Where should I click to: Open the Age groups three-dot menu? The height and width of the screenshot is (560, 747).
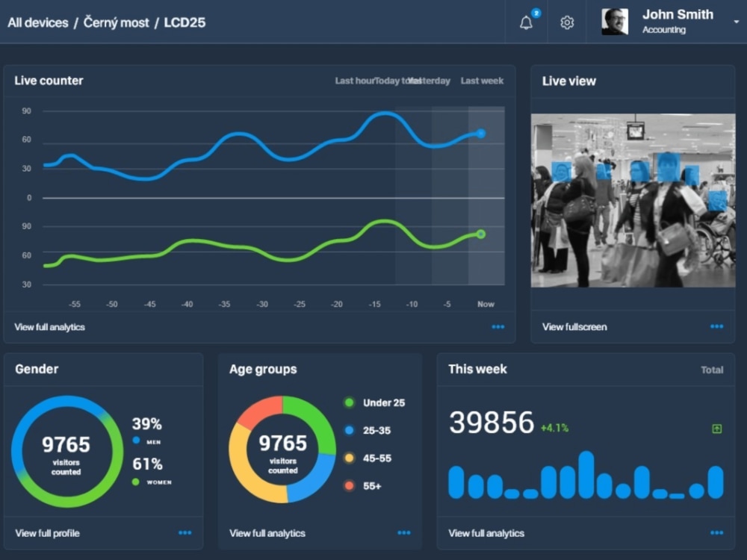click(404, 533)
